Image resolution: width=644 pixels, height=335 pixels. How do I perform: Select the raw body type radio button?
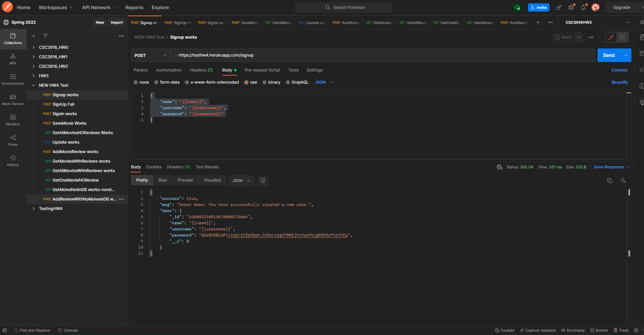[247, 82]
